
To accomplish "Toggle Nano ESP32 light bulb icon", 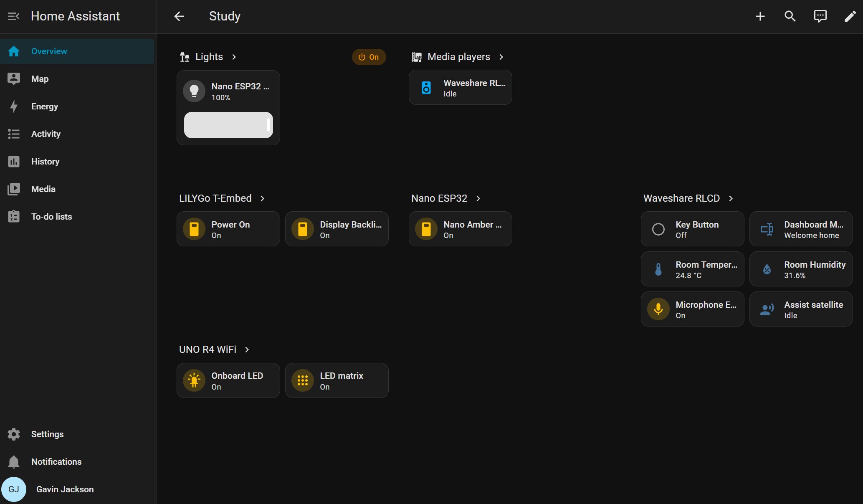I will 194,91.
